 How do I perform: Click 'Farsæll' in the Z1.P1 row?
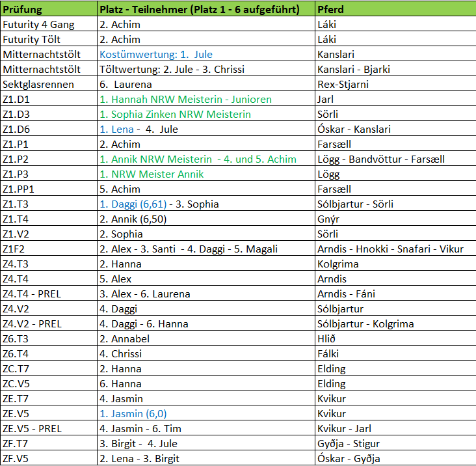pos(395,143)
